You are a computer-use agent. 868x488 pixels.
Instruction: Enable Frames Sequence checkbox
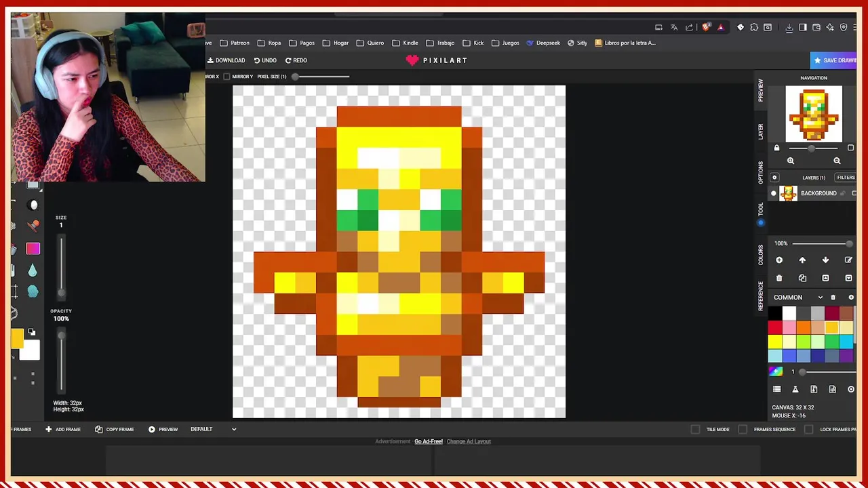[x=743, y=429]
